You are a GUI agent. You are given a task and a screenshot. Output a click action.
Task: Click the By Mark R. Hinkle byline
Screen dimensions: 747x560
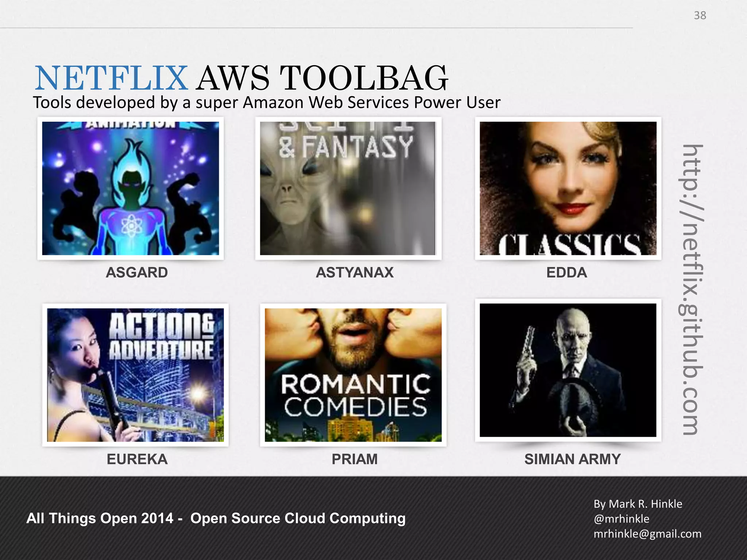(x=638, y=504)
